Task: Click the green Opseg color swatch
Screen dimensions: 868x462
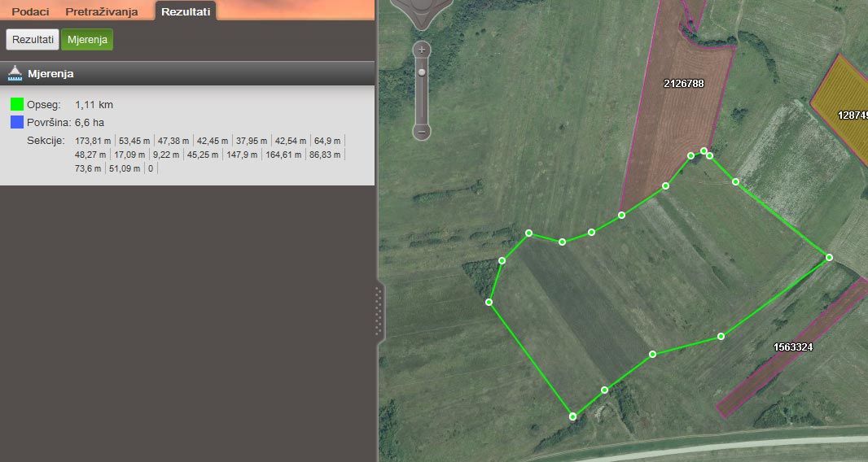Action: pyautogui.click(x=17, y=104)
